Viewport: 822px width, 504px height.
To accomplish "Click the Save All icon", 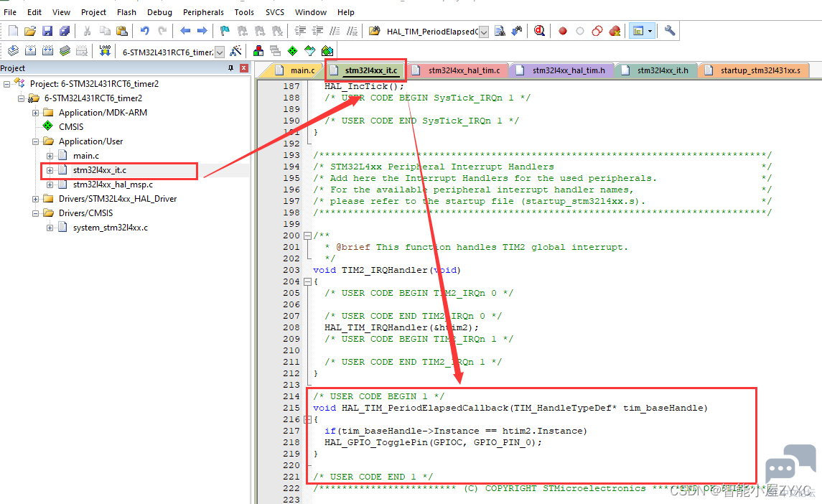I will coord(65,31).
